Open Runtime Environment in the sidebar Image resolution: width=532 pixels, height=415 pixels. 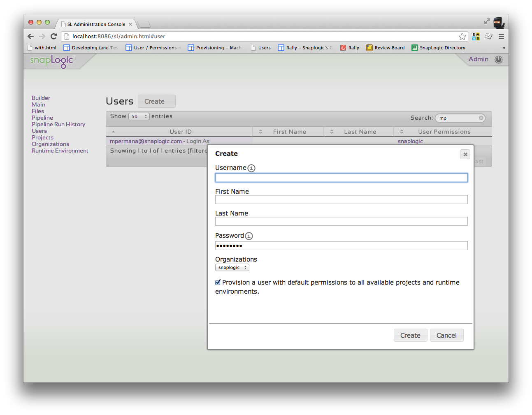pyautogui.click(x=60, y=151)
